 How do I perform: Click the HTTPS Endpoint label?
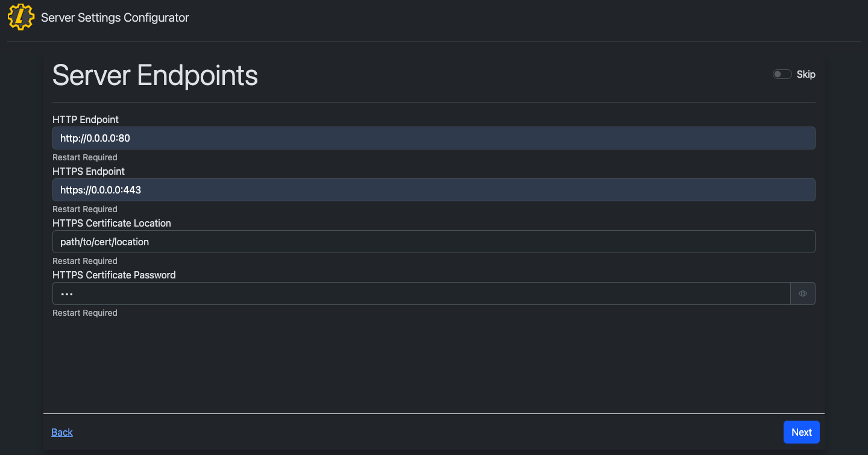point(89,171)
